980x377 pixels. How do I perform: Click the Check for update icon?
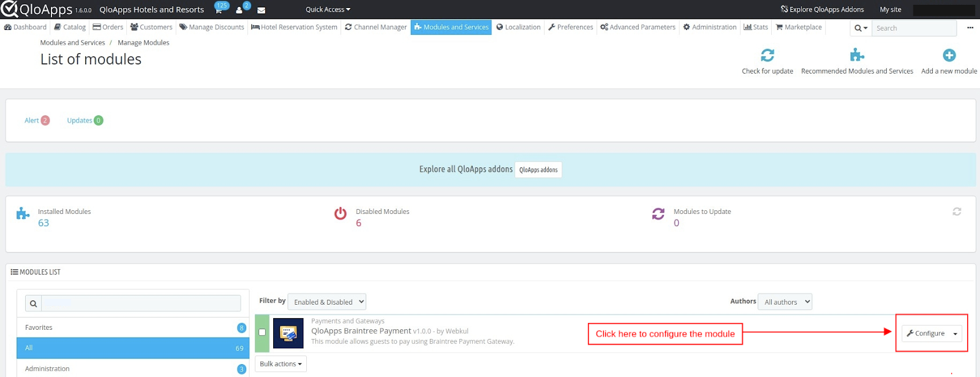[767, 55]
